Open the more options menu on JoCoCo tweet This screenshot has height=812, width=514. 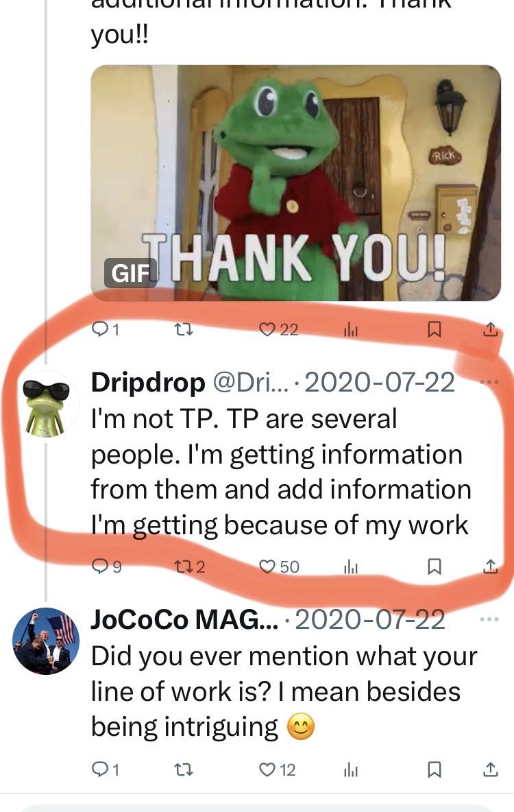click(x=489, y=619)
